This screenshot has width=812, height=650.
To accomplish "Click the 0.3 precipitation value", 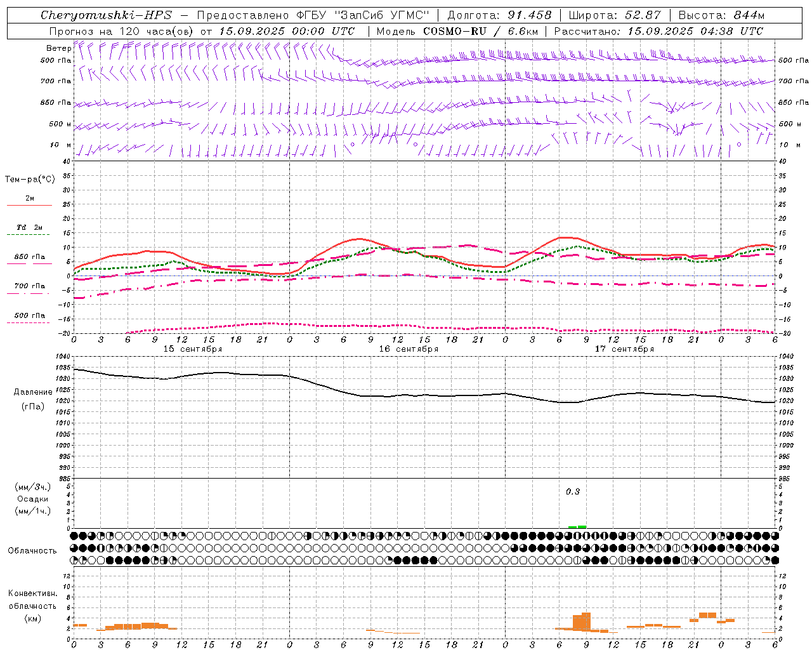I will point(573,492).
